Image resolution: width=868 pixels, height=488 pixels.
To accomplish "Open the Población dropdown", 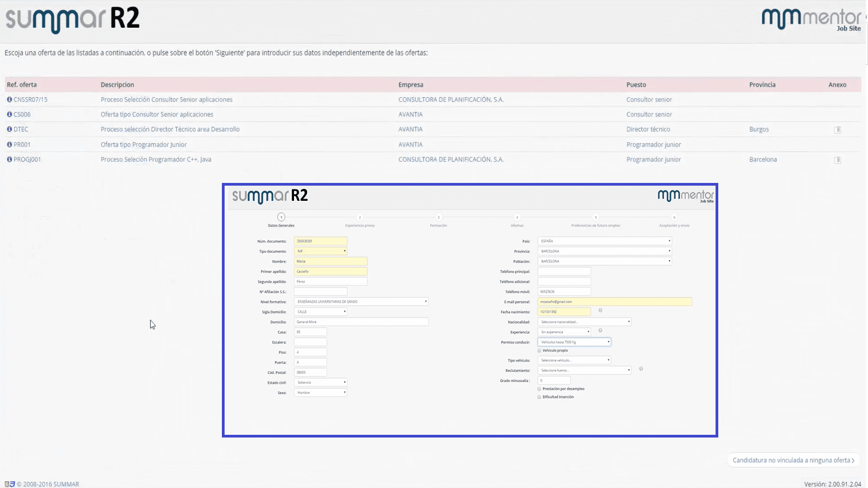I will pyautogui.click(x=605, y=261).
